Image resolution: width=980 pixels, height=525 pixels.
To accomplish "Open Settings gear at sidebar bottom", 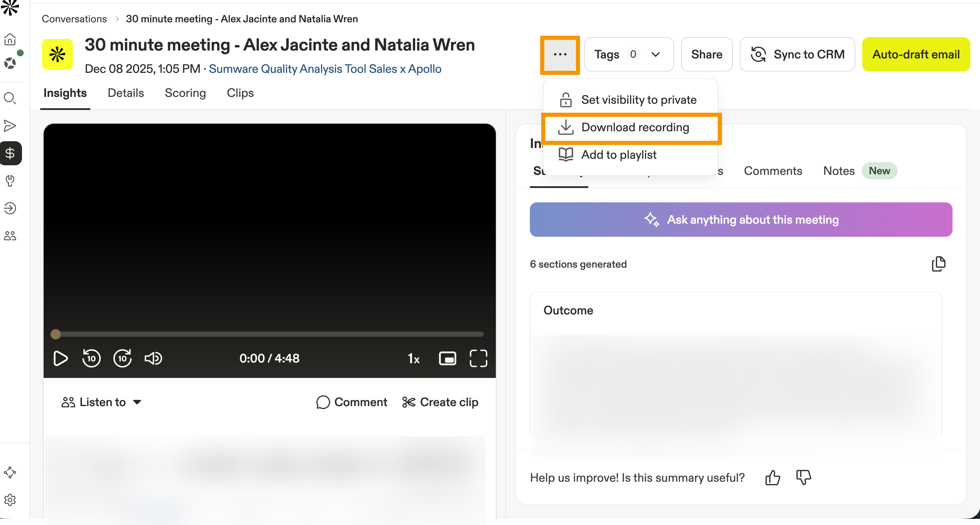I will (10, 500).
